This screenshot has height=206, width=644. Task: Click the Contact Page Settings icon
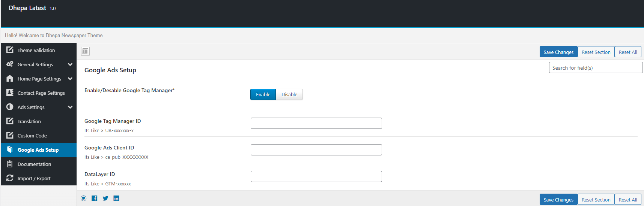10,93
